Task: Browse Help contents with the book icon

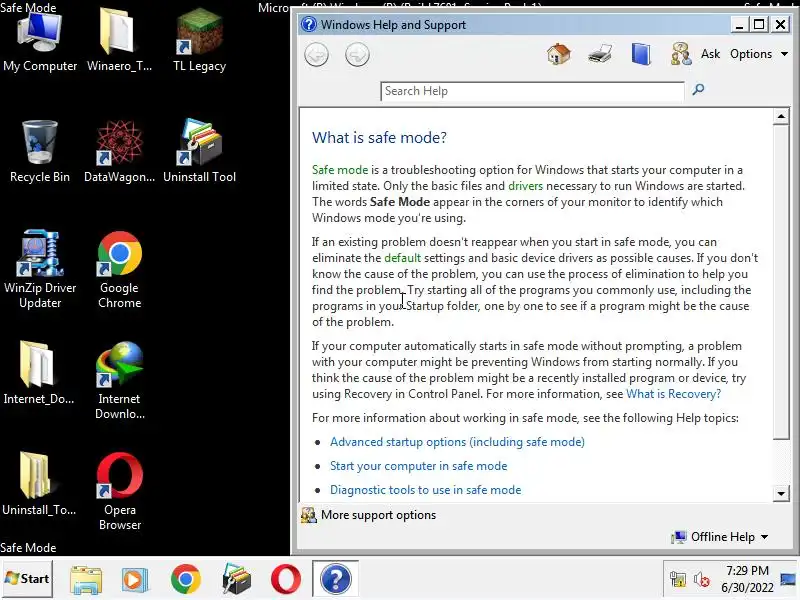Action: pyautogui.click(x=641, y=54)
